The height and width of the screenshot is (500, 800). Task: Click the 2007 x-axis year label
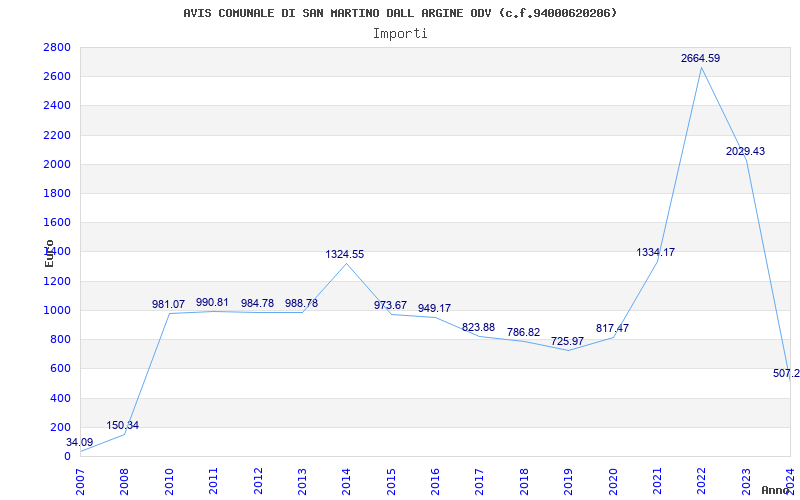81,481
